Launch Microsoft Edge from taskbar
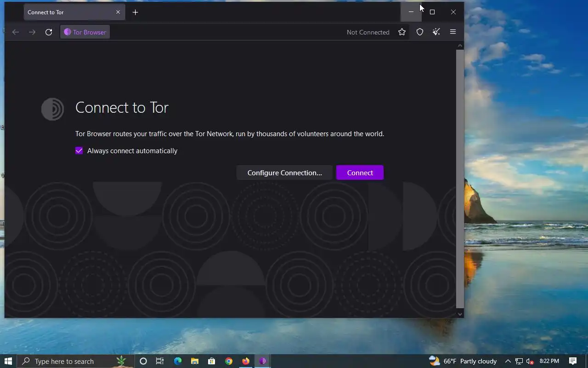Screen dimensions: 588x368 click(x=177, y=361)
